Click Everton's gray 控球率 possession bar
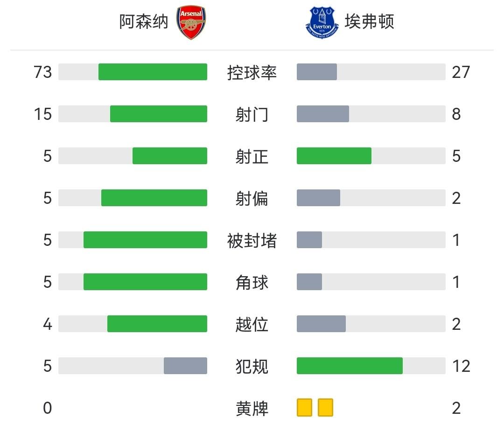504x425 pixels. point(317,72)
